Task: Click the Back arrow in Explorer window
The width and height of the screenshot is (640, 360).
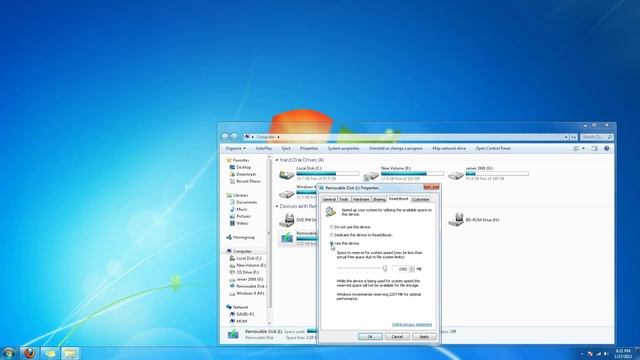Action: click(x=225, y=137)
